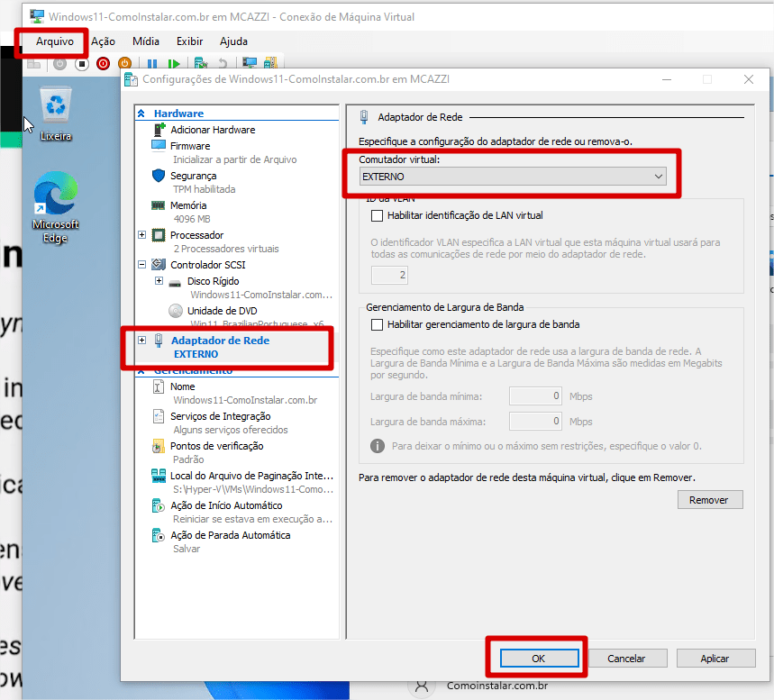Screen dimensions: 774x700
Task: Enable Habilitar identificação de LAN virtual checkbox
Action: pos(378,215)
